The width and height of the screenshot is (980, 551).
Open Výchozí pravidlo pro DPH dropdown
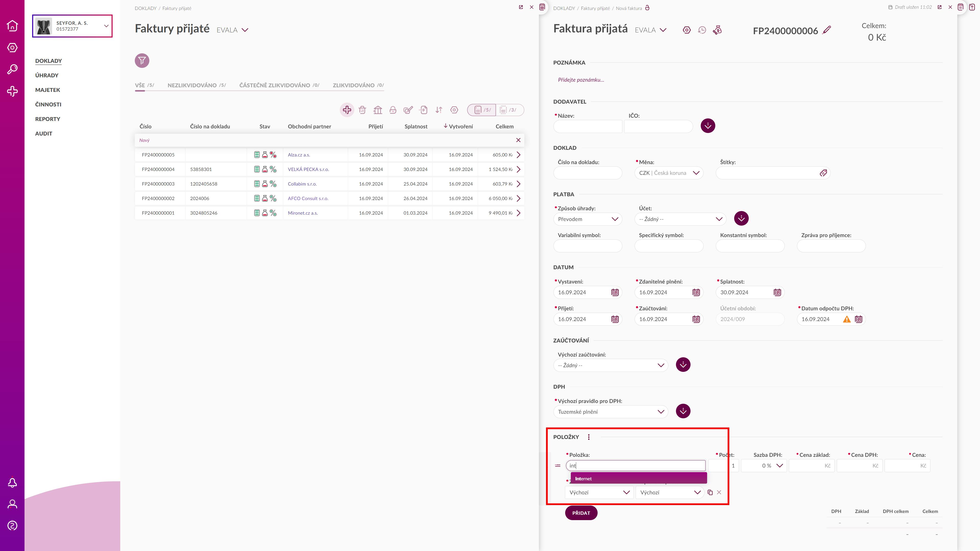pos(611,412)
